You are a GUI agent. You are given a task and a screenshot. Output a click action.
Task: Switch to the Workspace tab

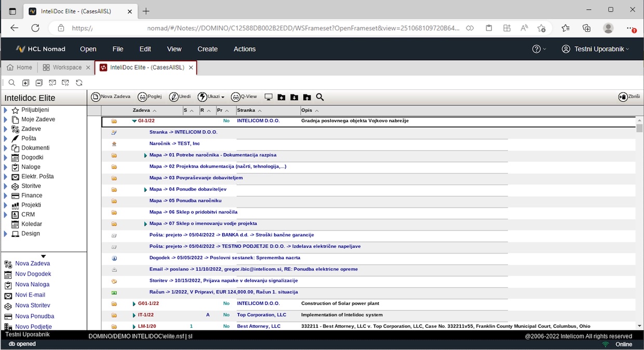(x=62, y=68)
